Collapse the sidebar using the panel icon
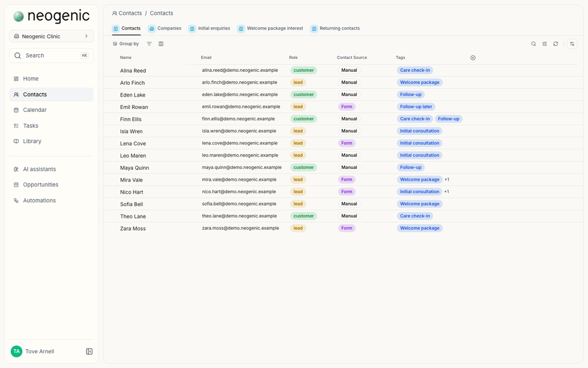 [x=89, y=352]
